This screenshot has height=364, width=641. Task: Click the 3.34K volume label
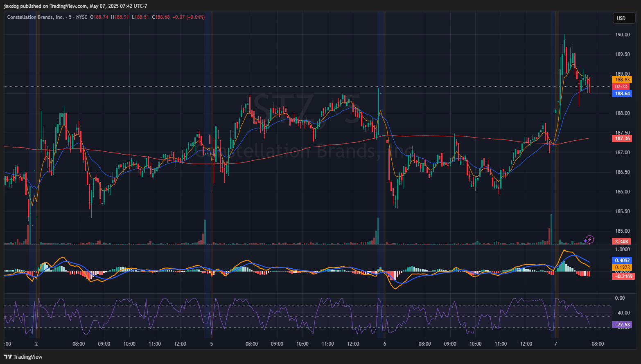tap(622, 242)
